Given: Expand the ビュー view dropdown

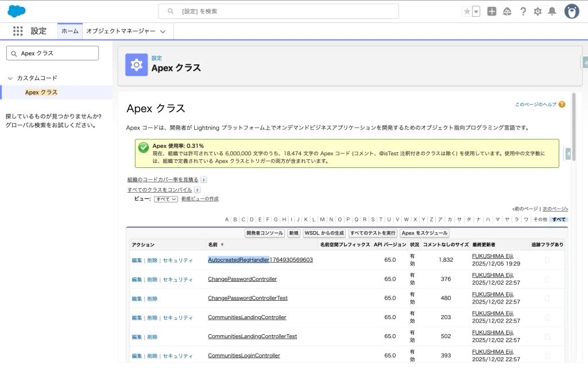Looking at the screenshot, I should pos(166,199).
